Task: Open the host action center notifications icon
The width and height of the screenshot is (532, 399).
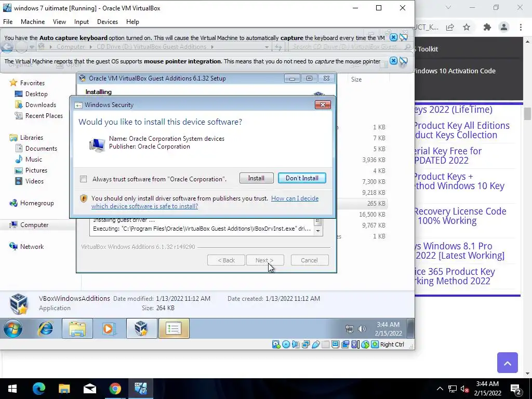Action: click(516, 389)
